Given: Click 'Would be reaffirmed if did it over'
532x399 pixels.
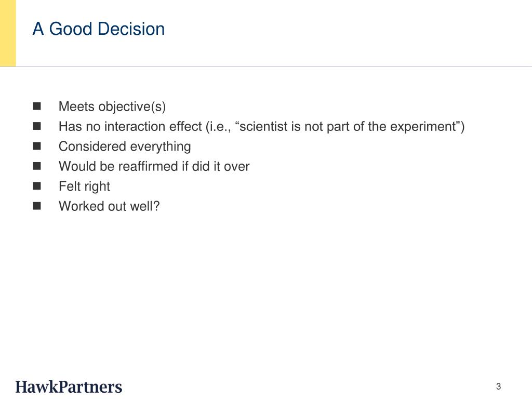Looking at the screenshot, I should tap(154, 166).
